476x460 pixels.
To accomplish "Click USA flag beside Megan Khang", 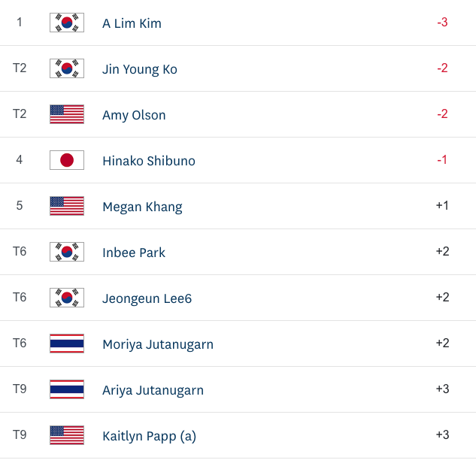I will (67, 206).
